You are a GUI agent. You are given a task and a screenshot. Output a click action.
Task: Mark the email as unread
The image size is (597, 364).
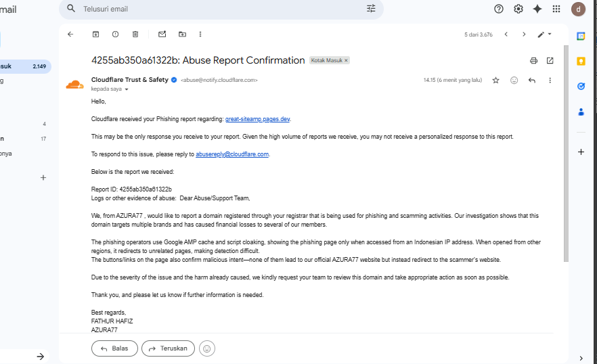pyautogui.click(x=162, y=35)
